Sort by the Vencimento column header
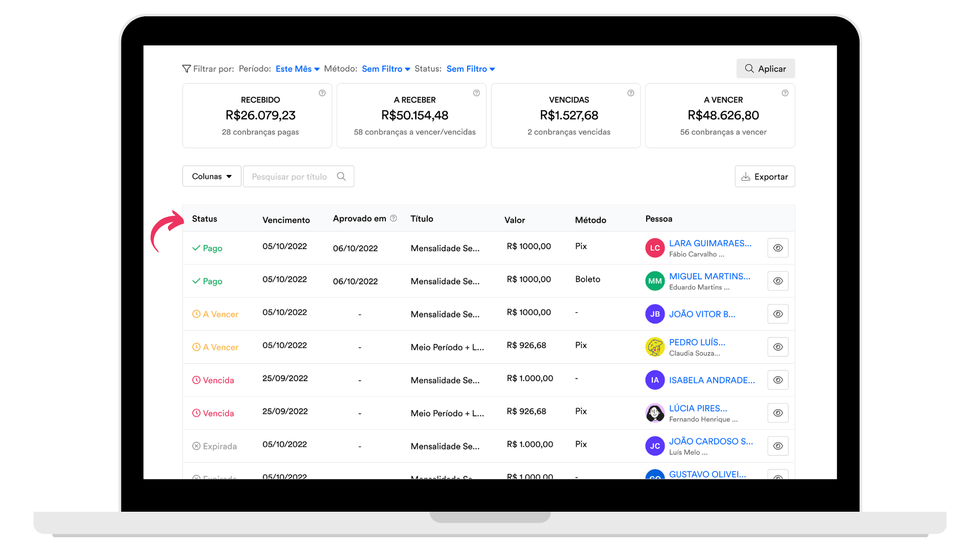The width and height of the screenshot is (980, 551). click(286, 220)
